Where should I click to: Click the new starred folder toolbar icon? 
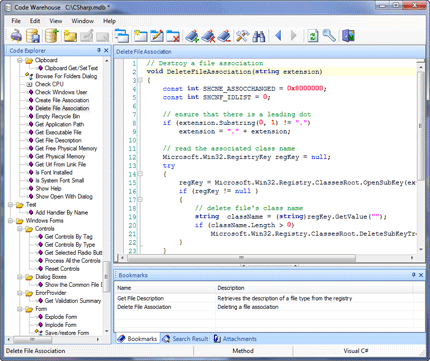click(70, 36)
